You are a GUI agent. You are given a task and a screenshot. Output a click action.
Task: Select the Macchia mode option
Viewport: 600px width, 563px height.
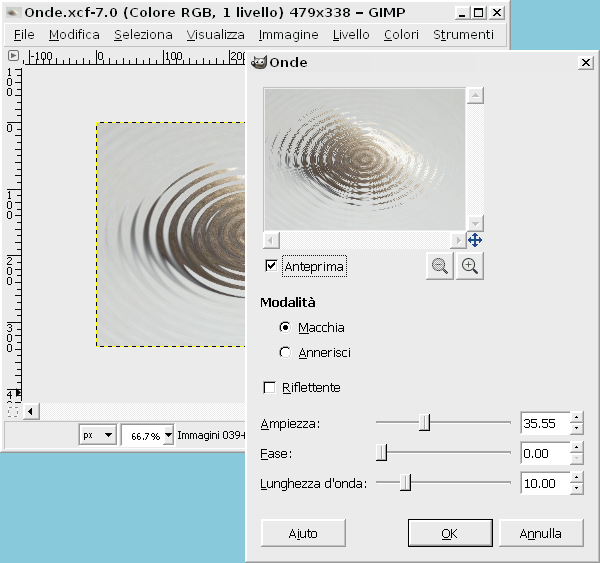tap(286, 327)
